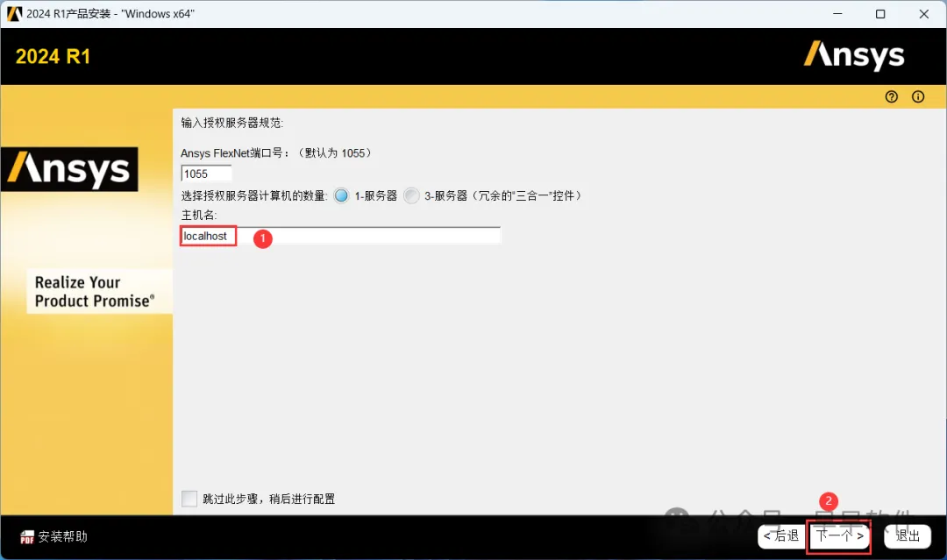This screenshot has width=947, height=560.
Task: Select the 2024 R1 version label
Action: (53, 56)
